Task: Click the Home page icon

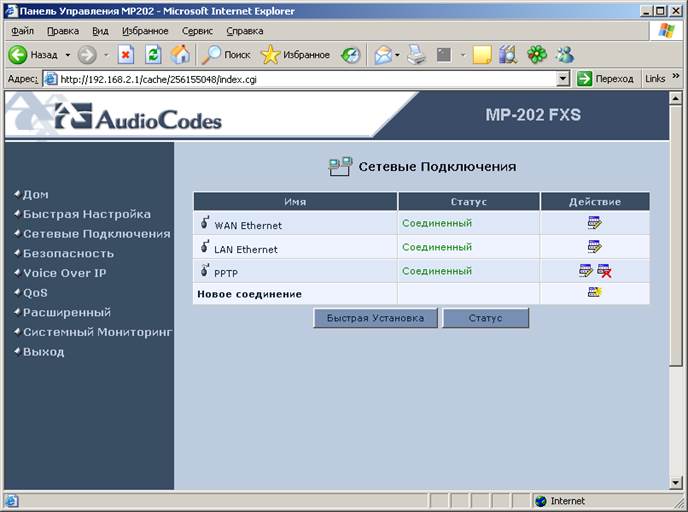Action: coord(180,55)
